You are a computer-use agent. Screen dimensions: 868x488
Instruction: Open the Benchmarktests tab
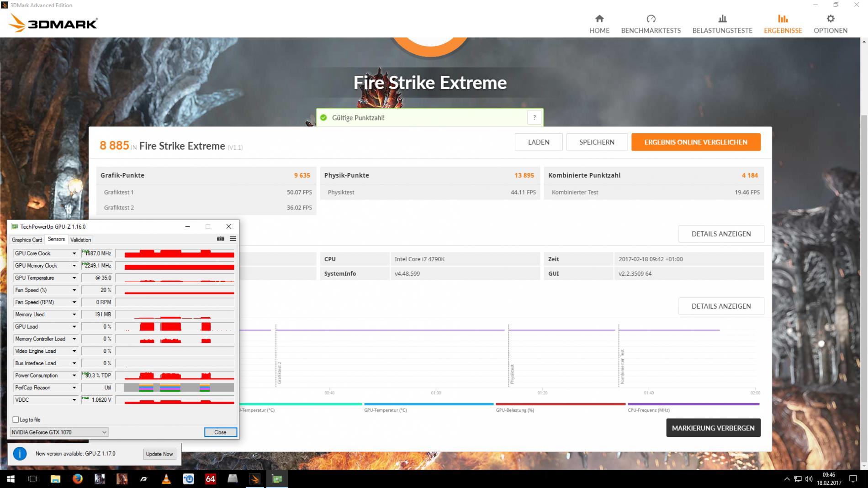coord(651,24)
